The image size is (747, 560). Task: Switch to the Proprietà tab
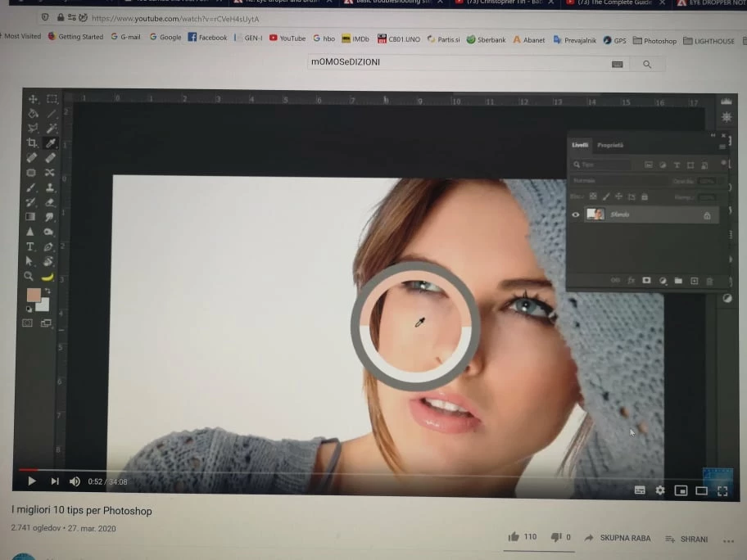[x=610, y=145]
